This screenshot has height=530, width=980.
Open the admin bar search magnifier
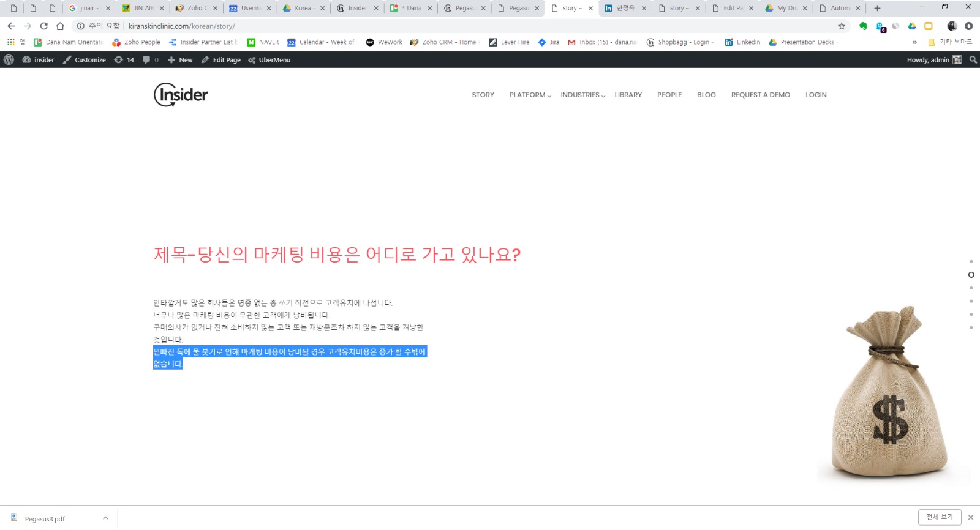(973, 60)
